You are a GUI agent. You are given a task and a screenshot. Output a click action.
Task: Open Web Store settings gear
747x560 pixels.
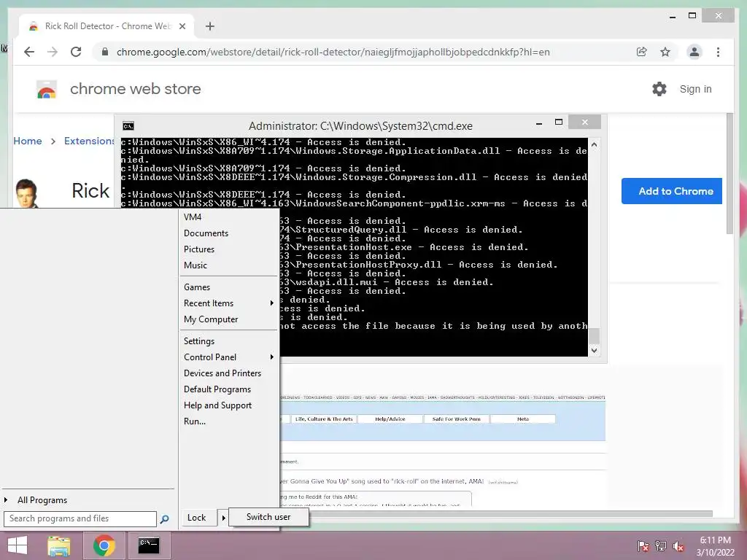click(659, 89)
